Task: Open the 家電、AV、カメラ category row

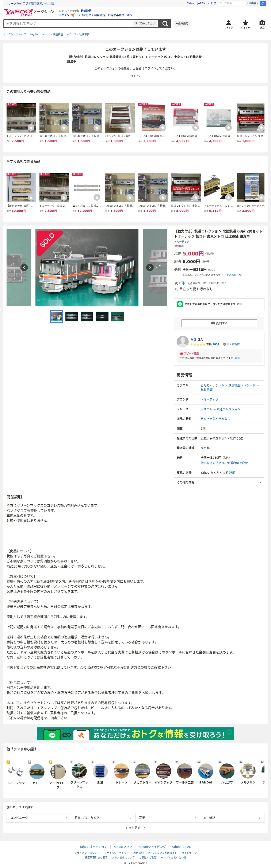Action: [103, 818]
